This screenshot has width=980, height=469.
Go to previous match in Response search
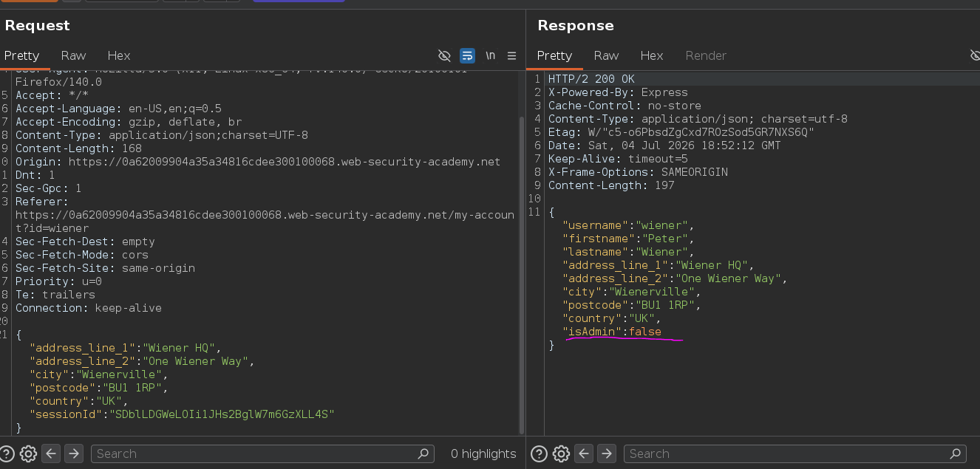click(584, 453)
